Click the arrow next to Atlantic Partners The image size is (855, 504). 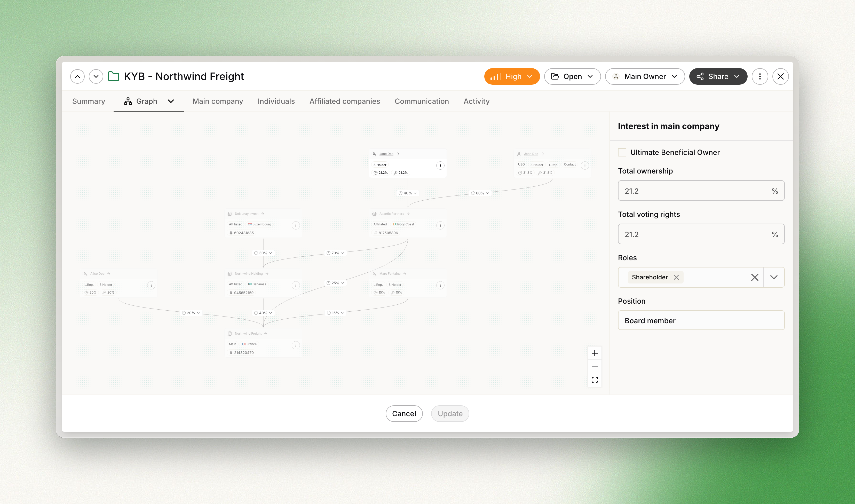pyautogui.click(x=408, y=214)
